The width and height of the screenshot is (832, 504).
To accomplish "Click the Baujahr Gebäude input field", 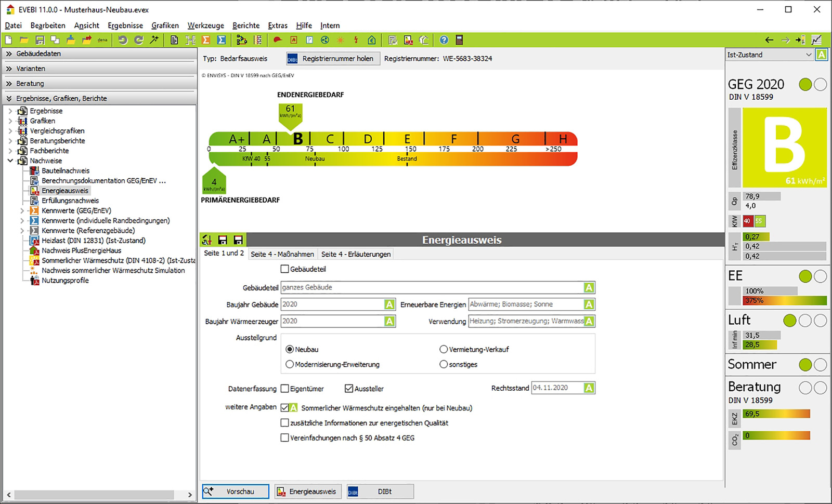I will pyautogui.click(x=333, y=304).
